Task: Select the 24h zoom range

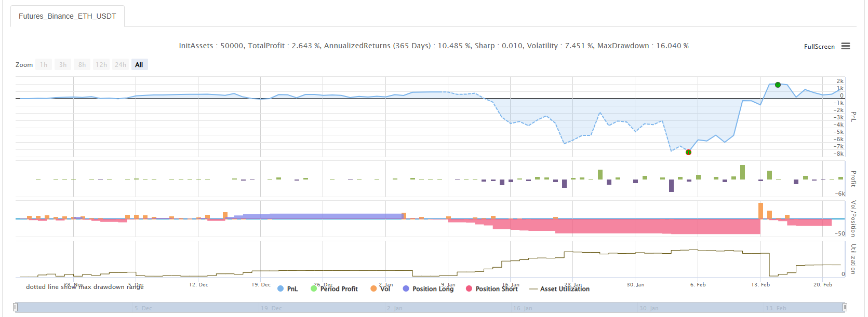Action: pos(121,65)
